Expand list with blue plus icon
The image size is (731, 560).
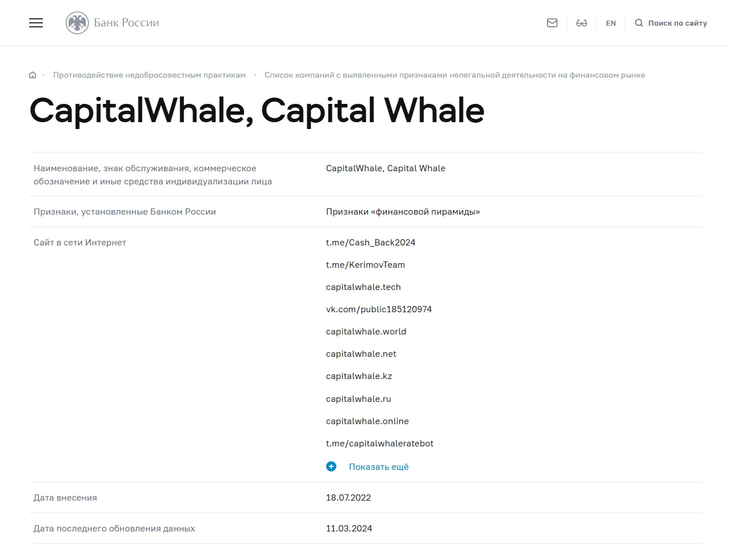click(x=331, y=466)
